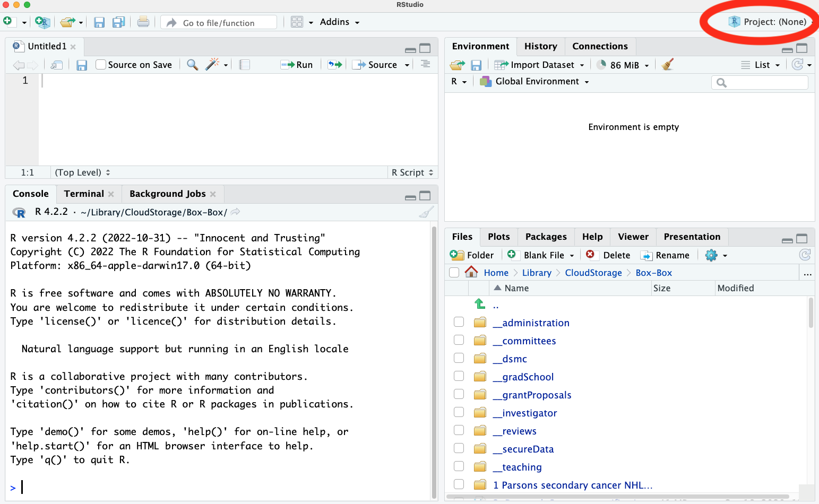Click the Go to file/function field
The height and width of the screenshot is (504, 819).
[219, 22]
